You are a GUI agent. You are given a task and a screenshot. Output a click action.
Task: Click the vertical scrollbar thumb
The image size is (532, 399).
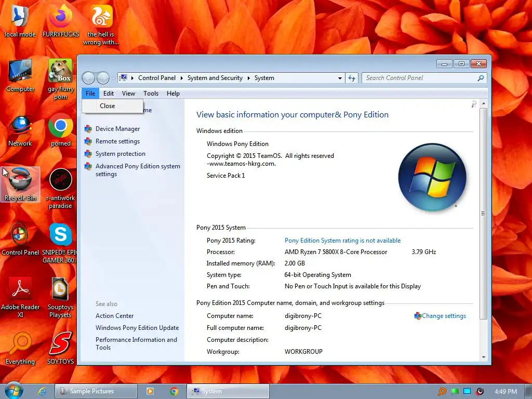click(x=484, y=214)
